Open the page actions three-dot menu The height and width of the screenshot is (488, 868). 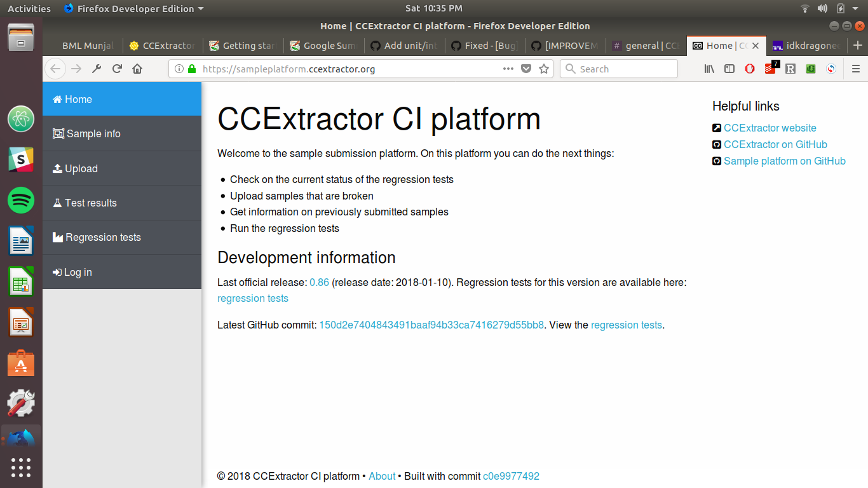point(508,69)
